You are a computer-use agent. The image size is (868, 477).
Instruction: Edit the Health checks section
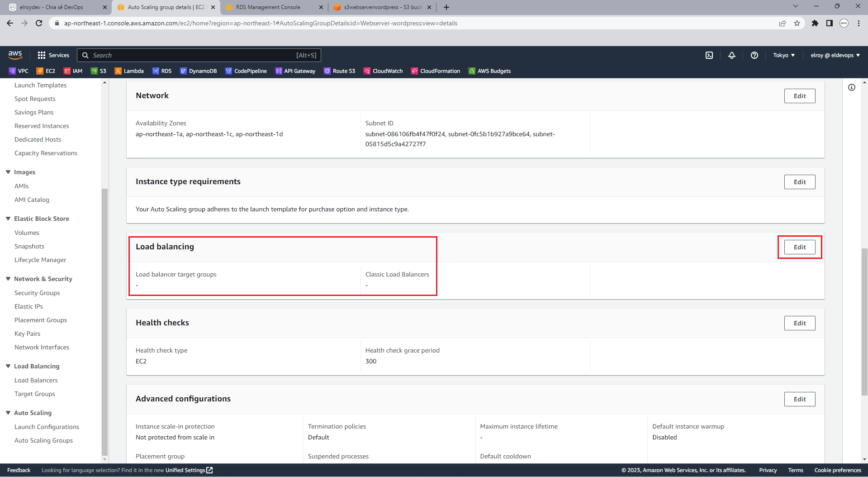click(x=799, y=323)
